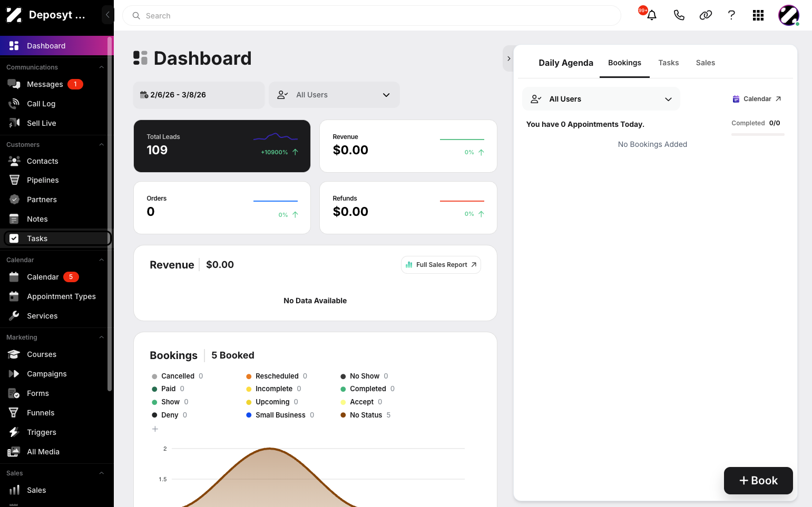The image size is (812, 507).
Task: Click the Notes icon in sidebar
Action: point(14,219)
